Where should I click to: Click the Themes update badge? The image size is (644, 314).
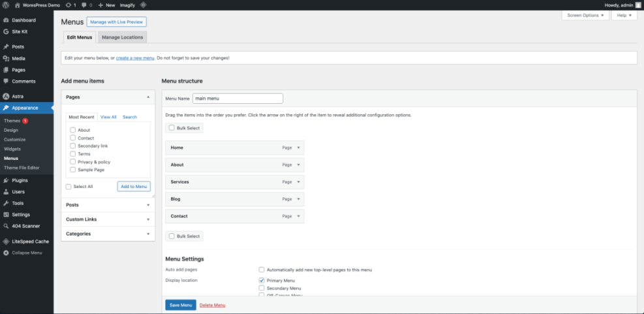(25, 121)
